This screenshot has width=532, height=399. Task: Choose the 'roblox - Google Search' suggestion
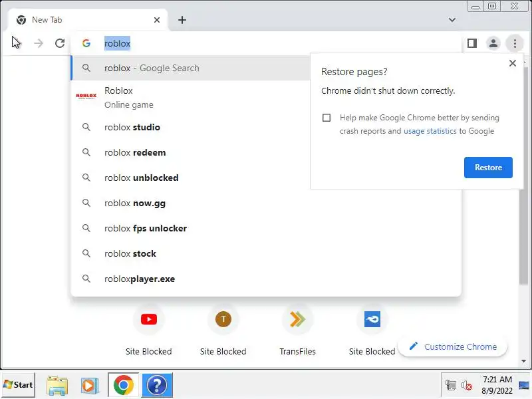tap(190, 68)
